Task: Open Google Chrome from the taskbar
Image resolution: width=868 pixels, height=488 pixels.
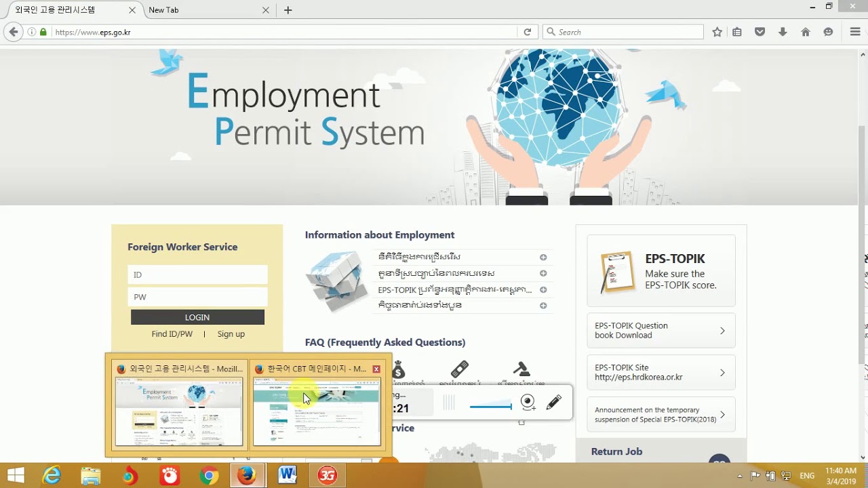Action: tap(209, 476)
